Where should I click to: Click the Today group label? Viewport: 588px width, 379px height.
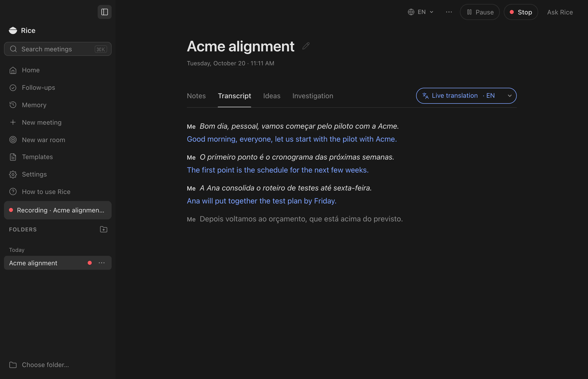(17, 250)
